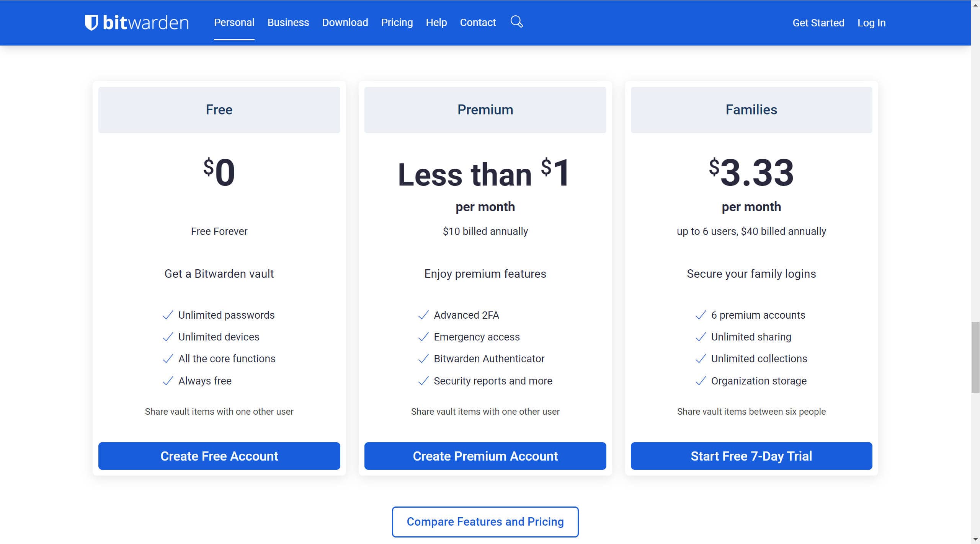Click 'Enjoy premium features' text
The image size is (980, 544).
coord(485,274)
